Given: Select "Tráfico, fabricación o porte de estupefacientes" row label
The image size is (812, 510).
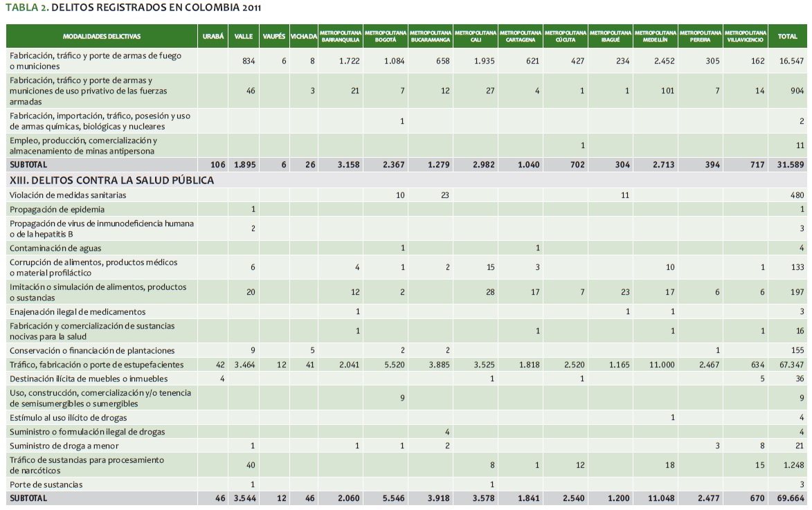Looking at the screenshot, I should (x=96, y=365).
